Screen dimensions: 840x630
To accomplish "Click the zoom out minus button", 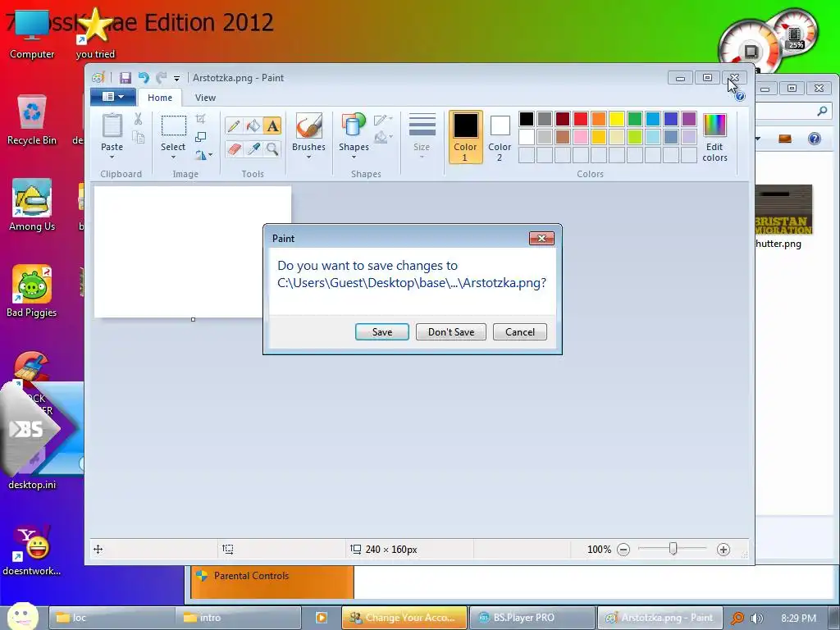I will point(623,550).
